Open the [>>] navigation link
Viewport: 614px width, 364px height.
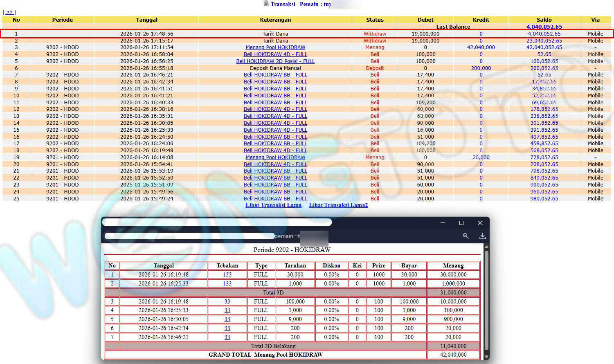9,12
